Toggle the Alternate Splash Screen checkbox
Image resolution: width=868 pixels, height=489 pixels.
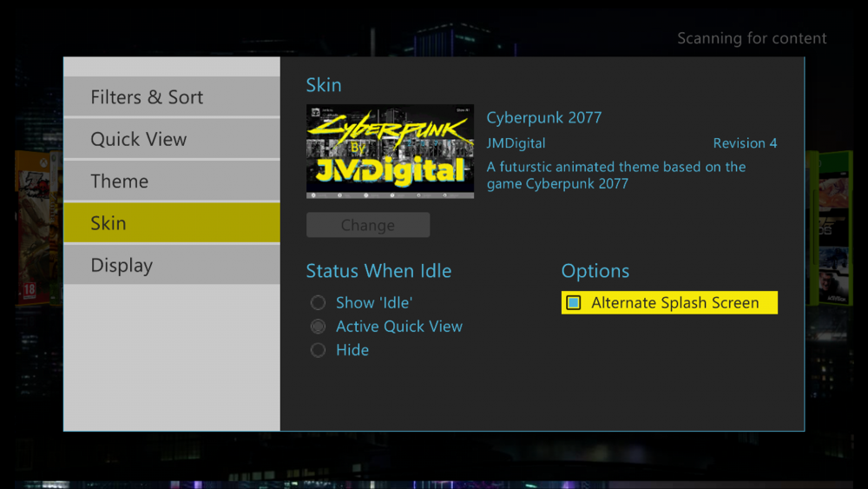[x=669, y=303]
